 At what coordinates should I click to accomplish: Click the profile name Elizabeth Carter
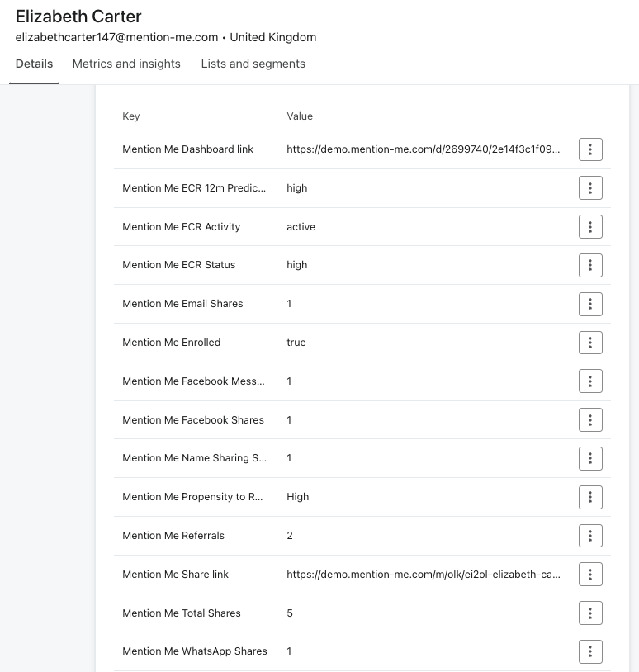coord(78,17)
